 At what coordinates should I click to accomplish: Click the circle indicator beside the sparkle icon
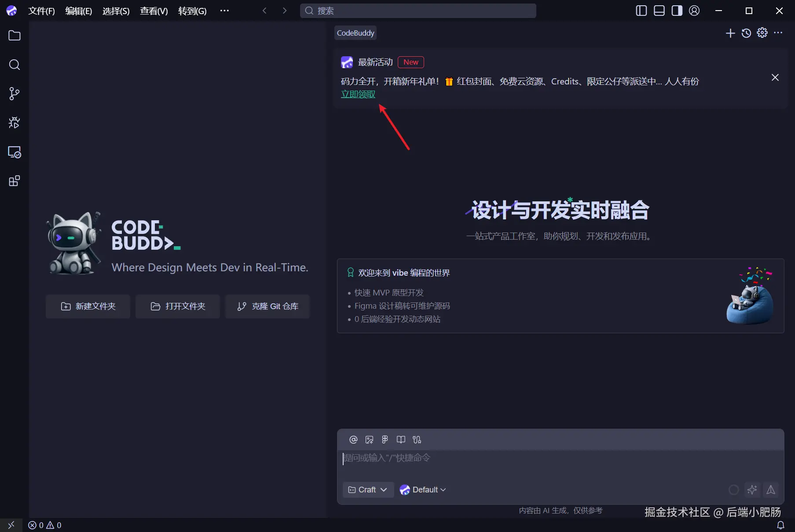pos(734,490)
